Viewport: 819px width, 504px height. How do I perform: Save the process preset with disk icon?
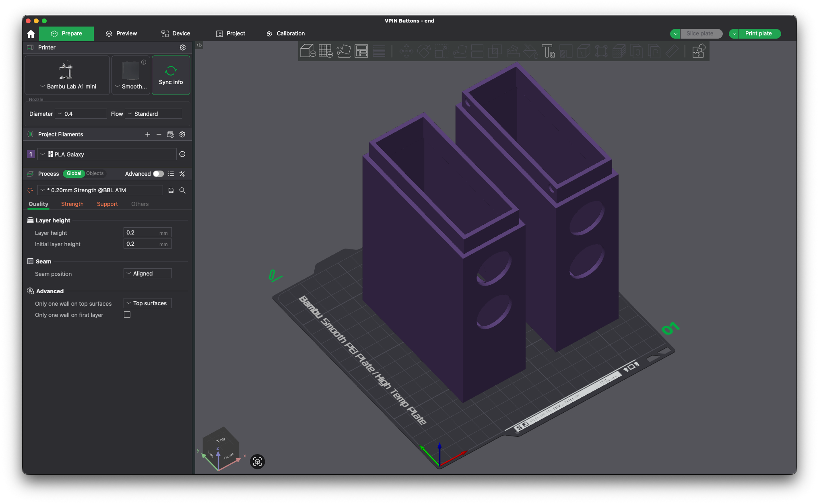[171, 190]
